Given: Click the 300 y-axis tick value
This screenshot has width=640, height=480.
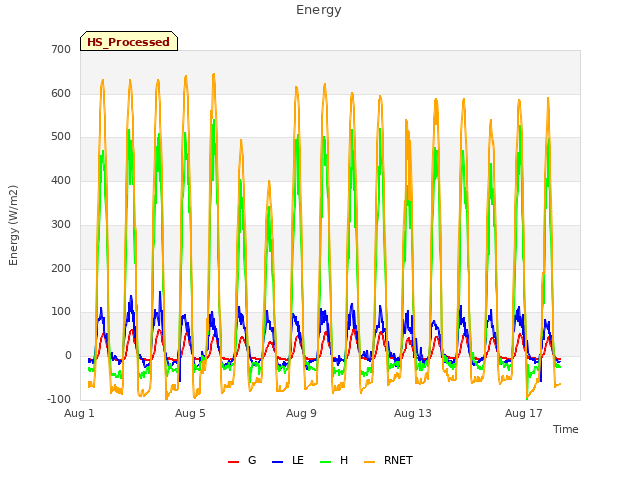Looking at the screenshot, I should (61, 224).
